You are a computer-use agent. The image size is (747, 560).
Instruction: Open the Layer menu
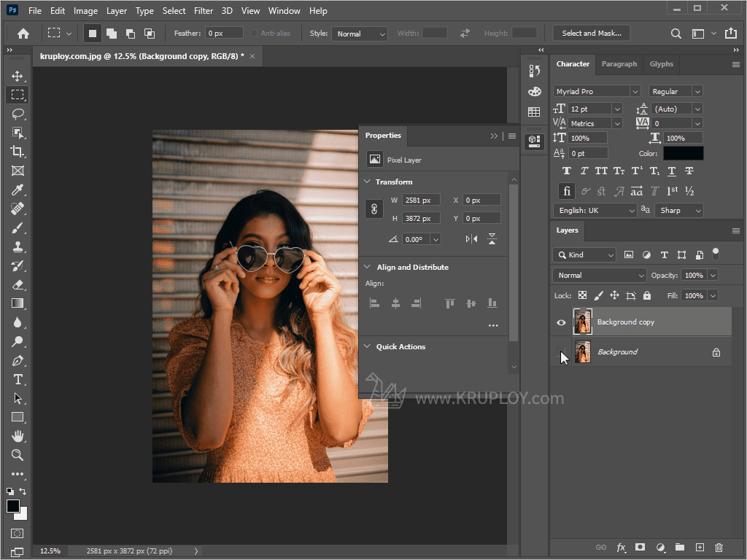pyautogui.click(x=116, y=10)
